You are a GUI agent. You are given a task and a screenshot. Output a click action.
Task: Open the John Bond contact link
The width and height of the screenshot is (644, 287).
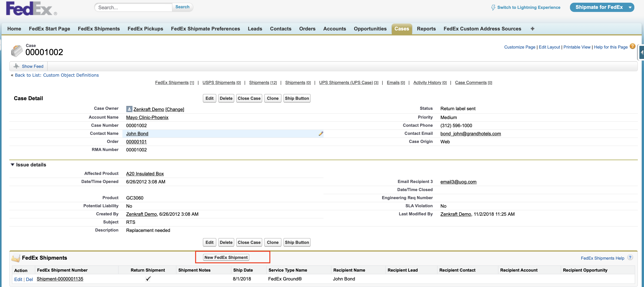(137, 134)
